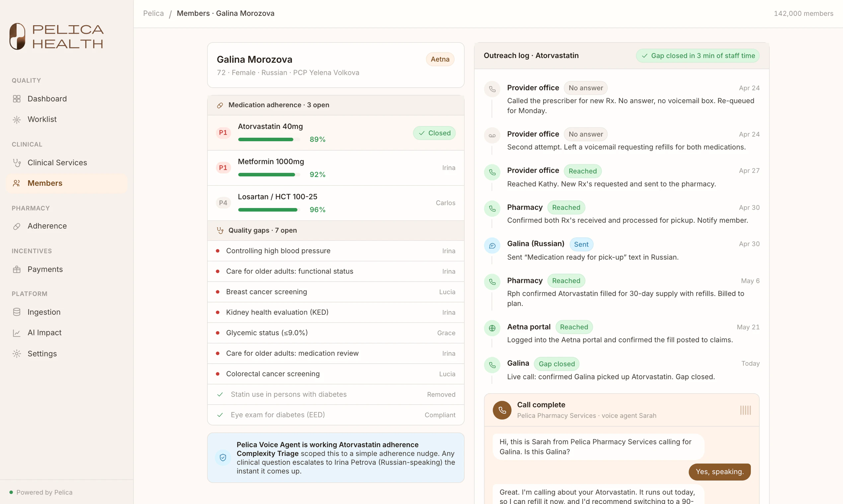
Task: Select the Metformin 1000mg medication row
Action: (x=336, y=168)
